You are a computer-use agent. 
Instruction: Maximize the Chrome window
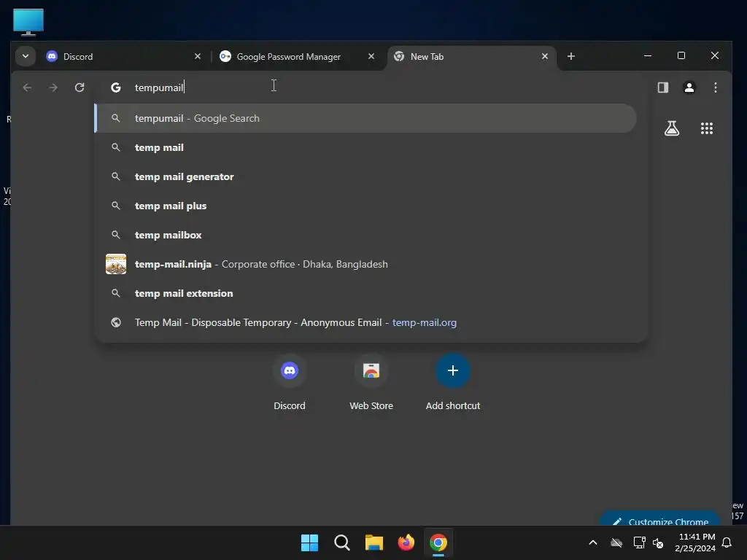point(681,55)
